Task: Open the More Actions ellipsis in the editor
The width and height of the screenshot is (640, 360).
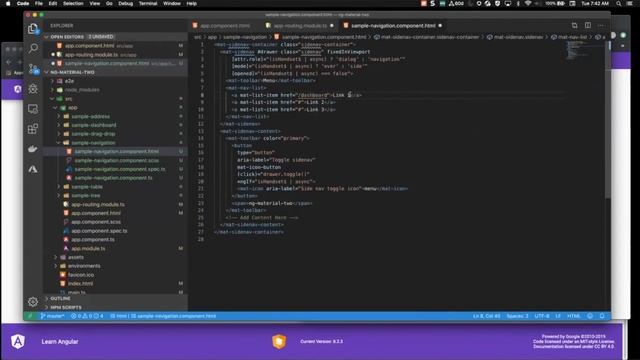Action: 601,25
